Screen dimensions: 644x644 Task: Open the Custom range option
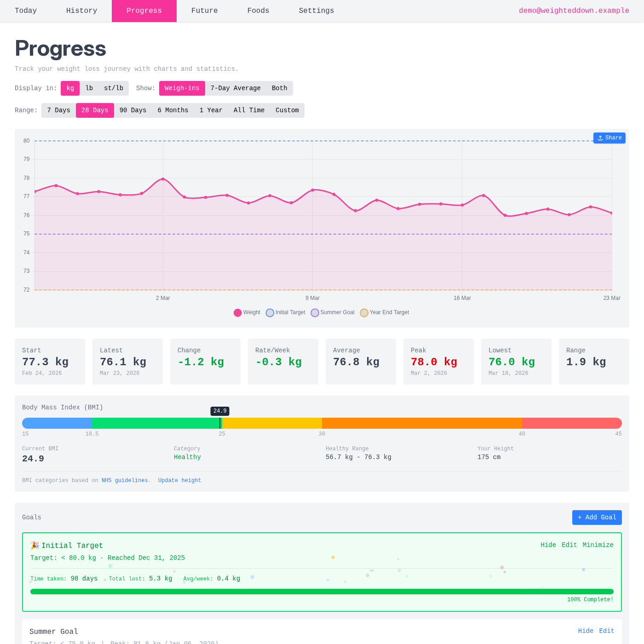(287, 110)
